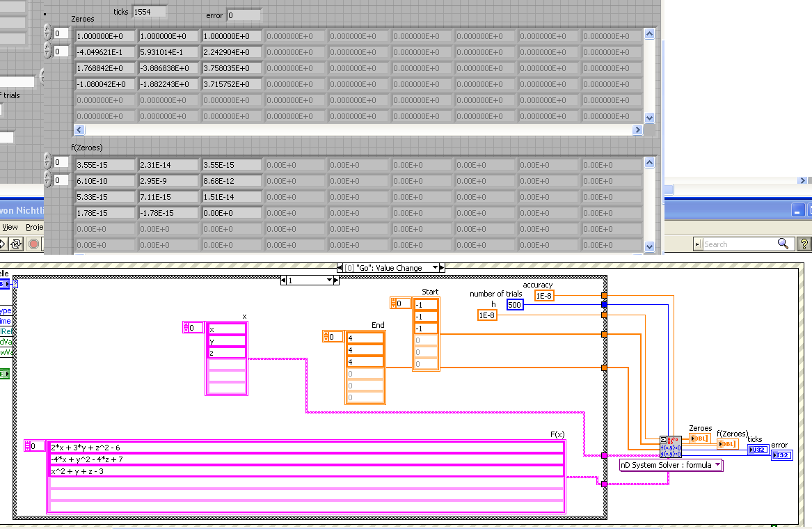Viewport: 812px width, 529px height.
Task: Go to previous case of case structure
Action: [x=283, y=281]
